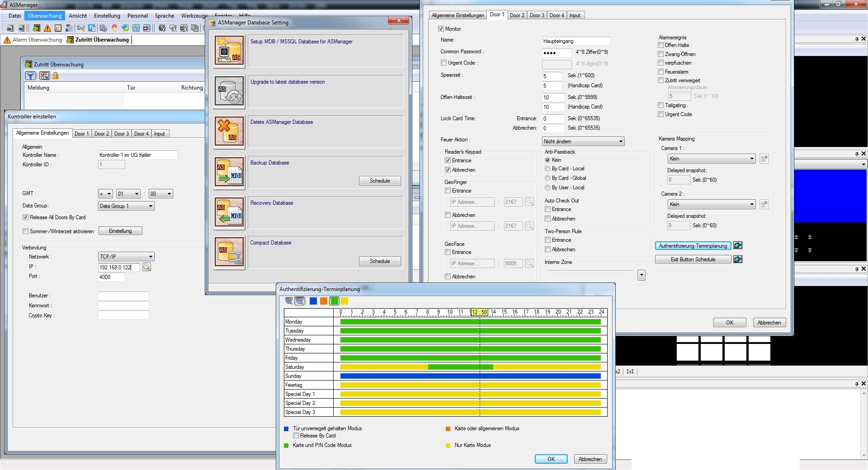Click the Backup Database Schedule button
Screen dimensions: 868x470
click(379, 180)
